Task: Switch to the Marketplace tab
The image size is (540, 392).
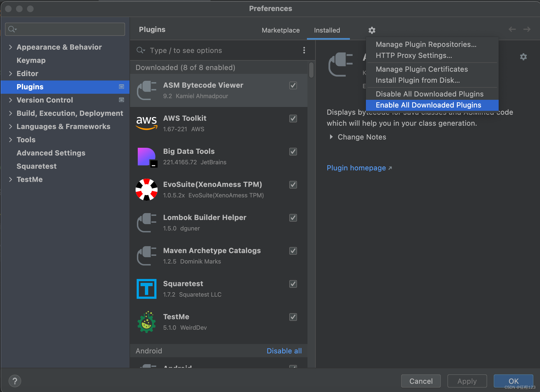Action: click(280, 30)
